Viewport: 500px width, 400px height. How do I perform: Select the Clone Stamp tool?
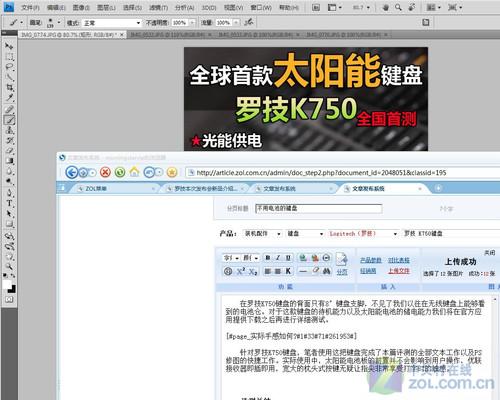coord(9,130)
